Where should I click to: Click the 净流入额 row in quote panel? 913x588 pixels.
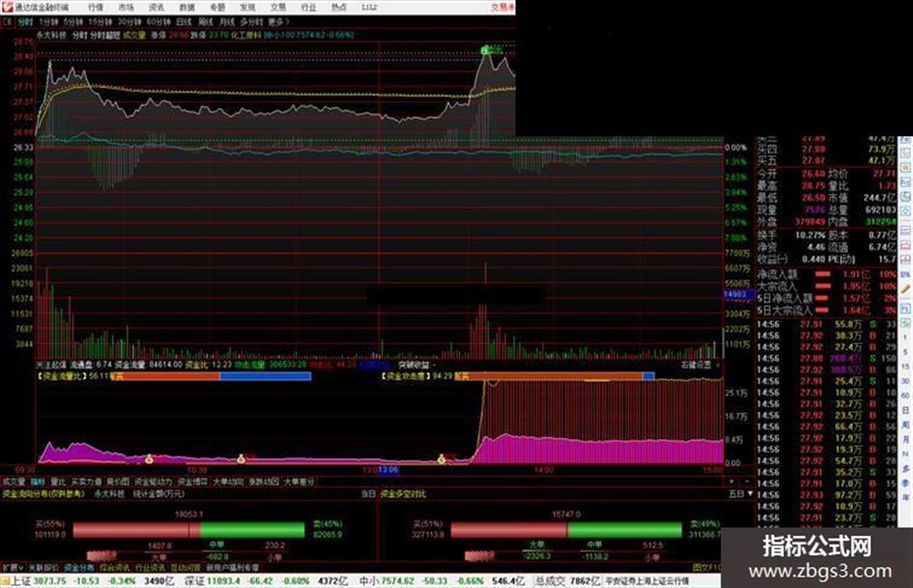click(827, 274)
